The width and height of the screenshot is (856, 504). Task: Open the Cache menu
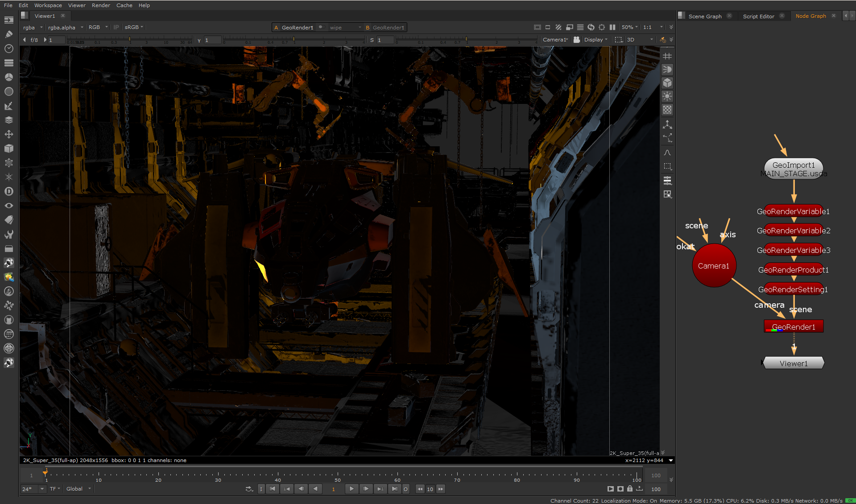(x=124, y=5)
